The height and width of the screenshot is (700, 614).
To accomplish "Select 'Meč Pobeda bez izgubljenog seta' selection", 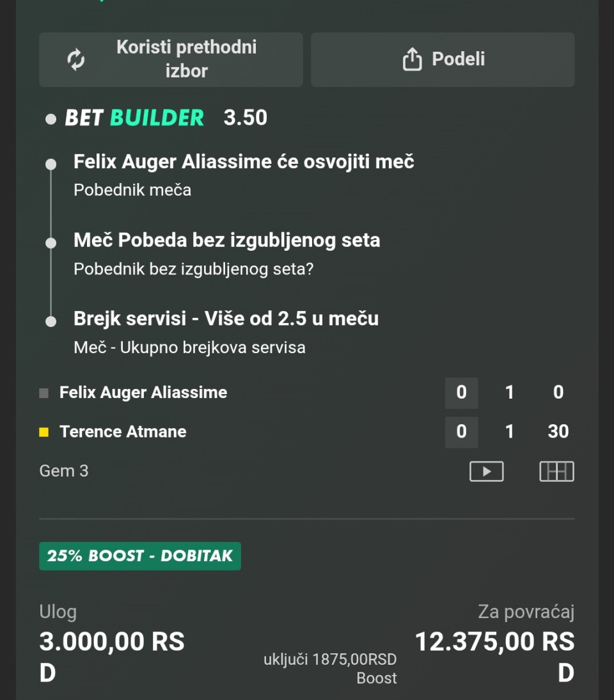I will point(226,241).
